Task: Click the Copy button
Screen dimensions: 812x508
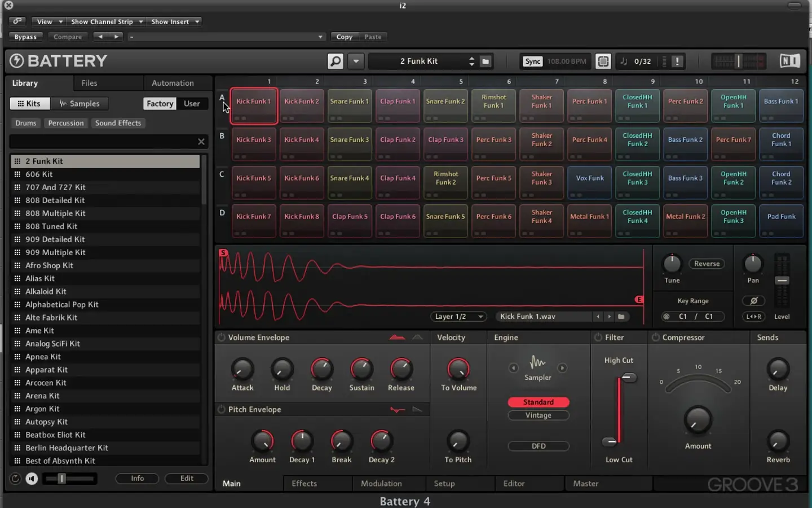Action: click(345, 37)
